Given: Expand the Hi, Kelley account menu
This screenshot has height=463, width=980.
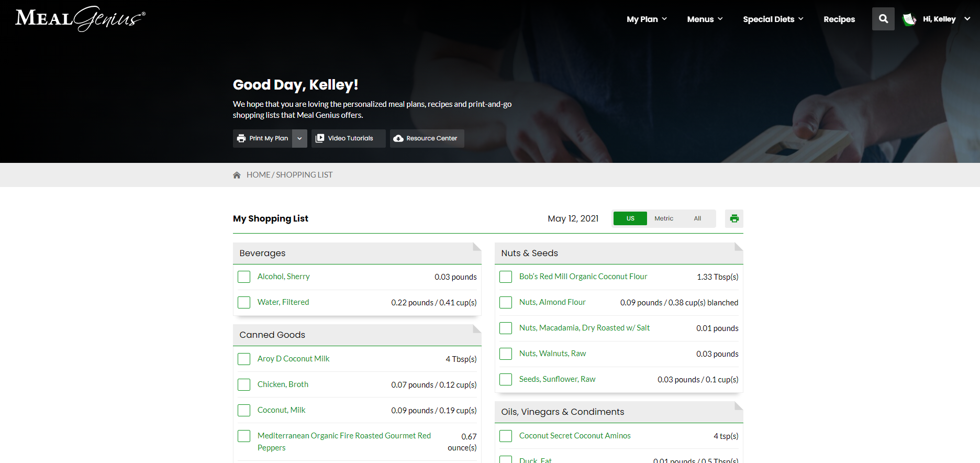Looking at the screenshot, I should (x=946, y=19).
